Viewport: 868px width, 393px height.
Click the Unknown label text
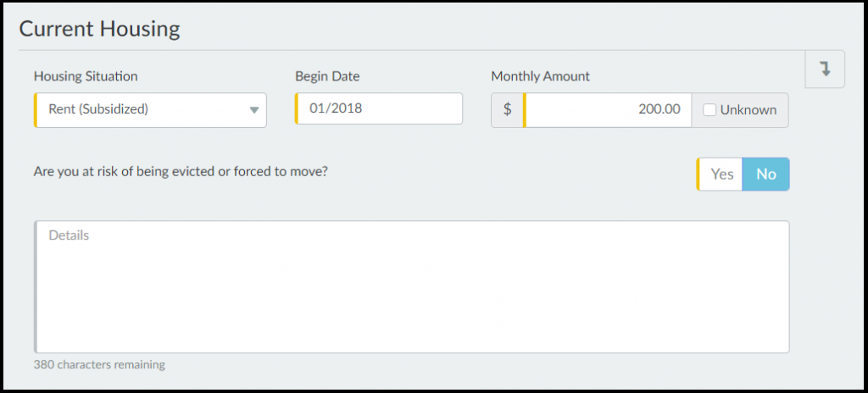[748, 110]
